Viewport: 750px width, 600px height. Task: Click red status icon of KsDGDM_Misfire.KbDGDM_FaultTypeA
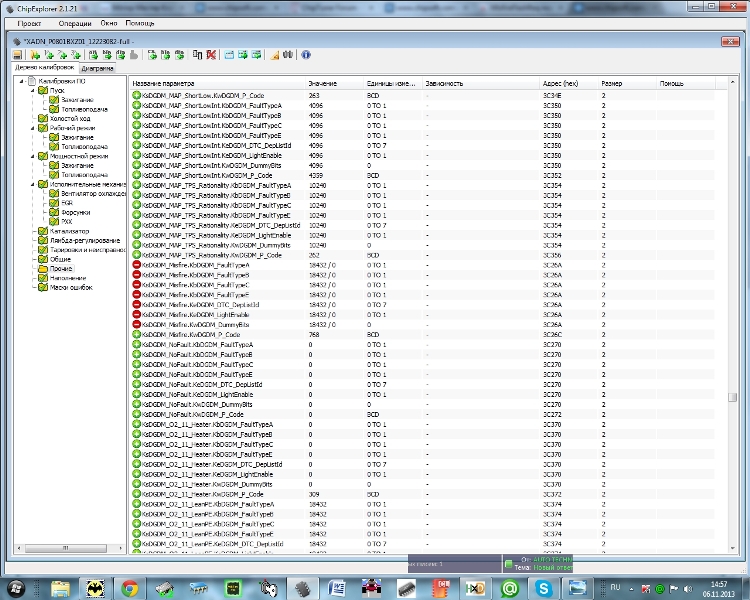pos(137,264)
